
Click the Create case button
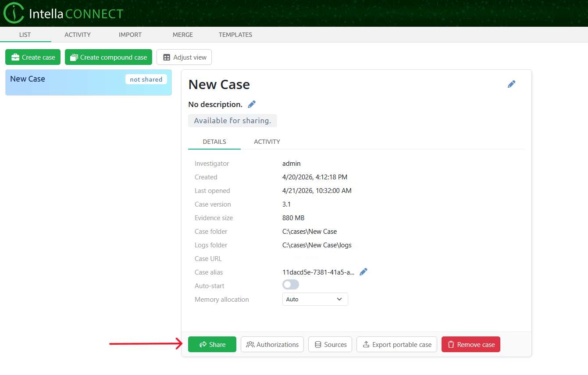pos(33,57)
